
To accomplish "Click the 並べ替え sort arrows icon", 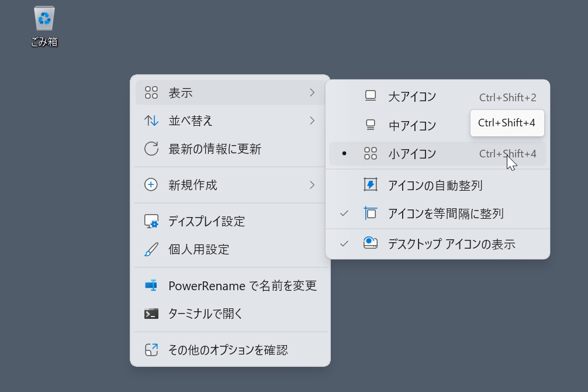I will [x=151, y=121].
